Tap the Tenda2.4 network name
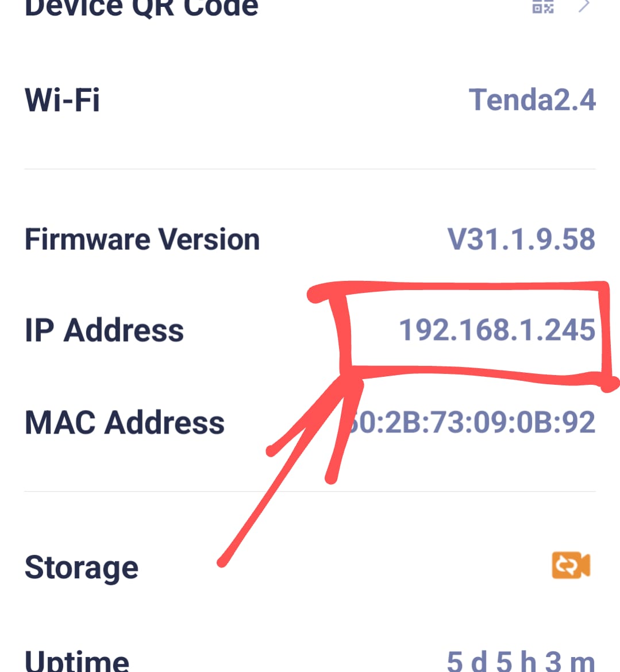620x672 pixels. [x=532, y=100]
